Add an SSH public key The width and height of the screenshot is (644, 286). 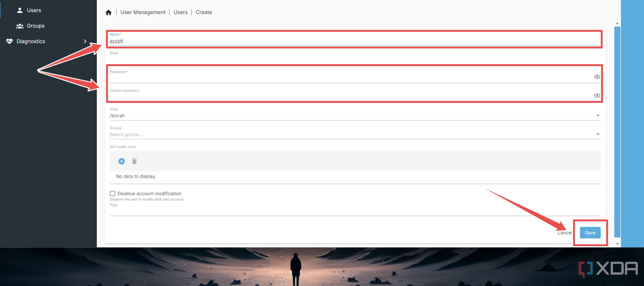121,161
